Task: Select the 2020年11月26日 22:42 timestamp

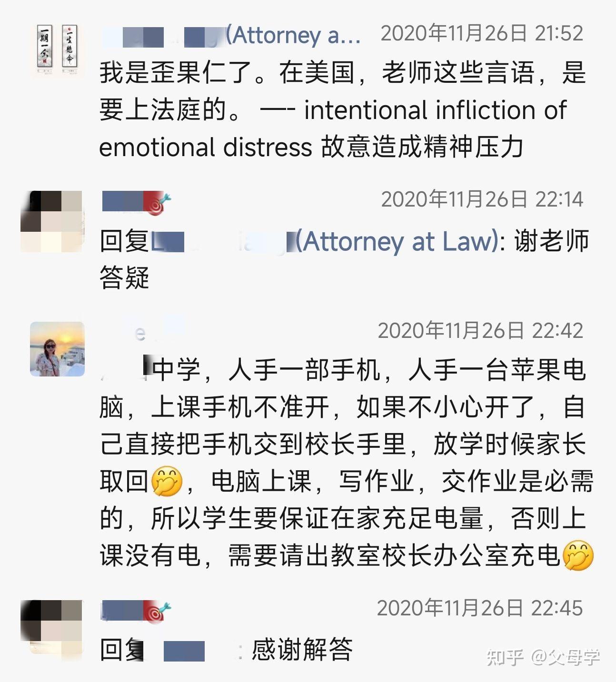Action: (480, 331)
